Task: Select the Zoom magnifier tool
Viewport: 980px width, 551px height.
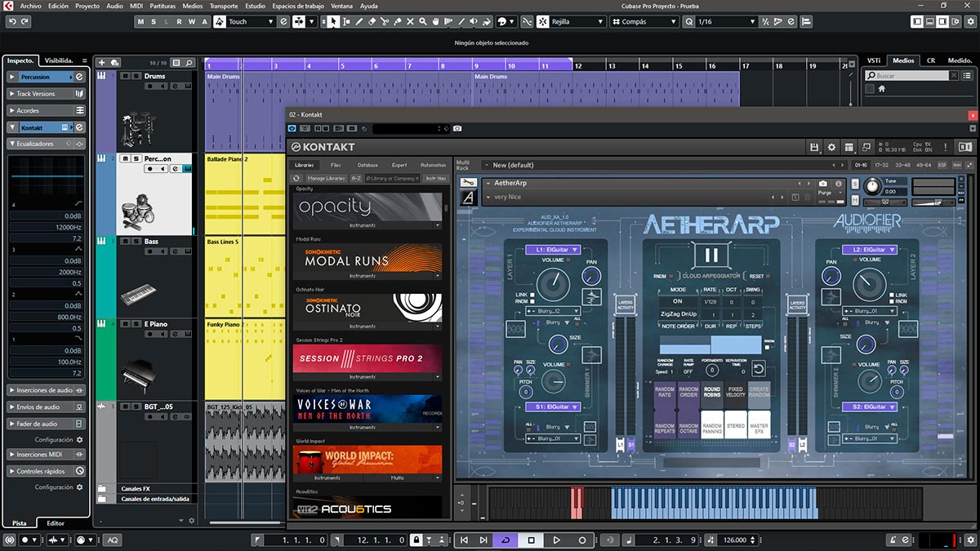Action: point(423,21)
